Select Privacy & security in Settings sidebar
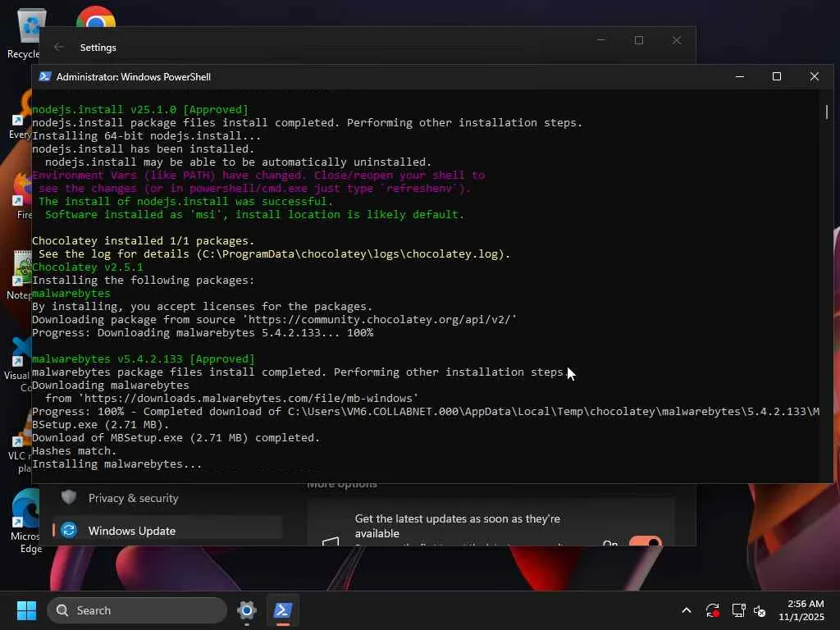840x630 pixels. [x=167, y=498]
